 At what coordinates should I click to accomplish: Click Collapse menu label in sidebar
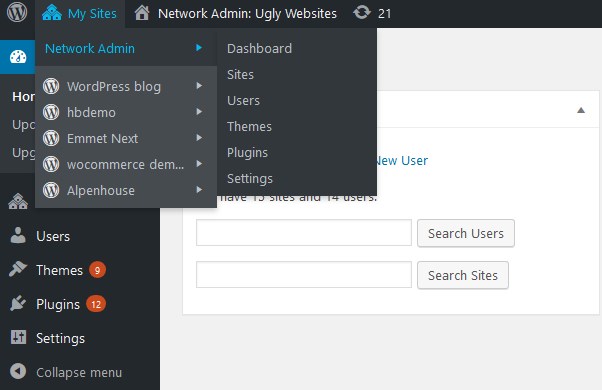click(79, 372)
